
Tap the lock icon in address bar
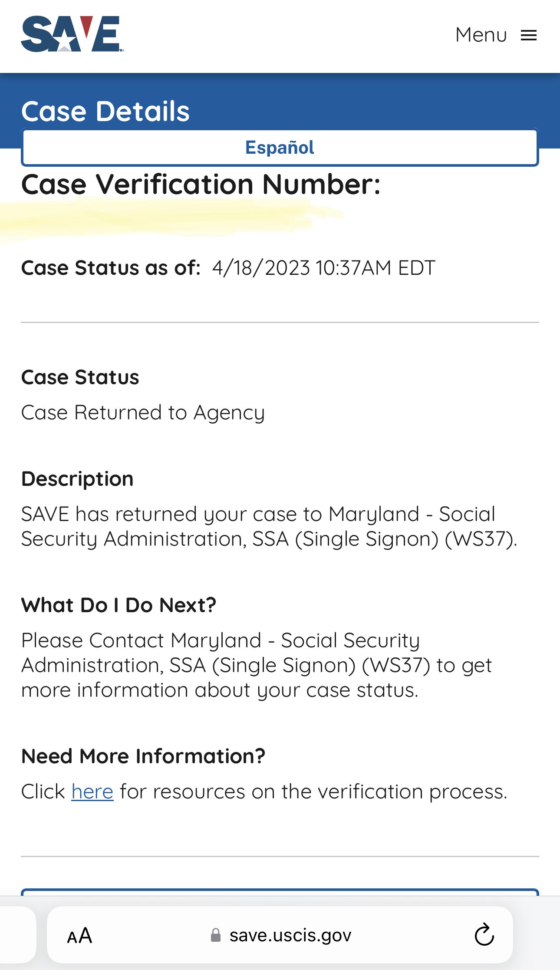[x=215, y=935]
